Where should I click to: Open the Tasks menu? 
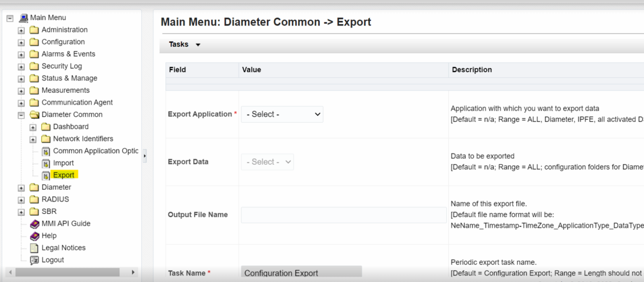click(x=184, y=44)
